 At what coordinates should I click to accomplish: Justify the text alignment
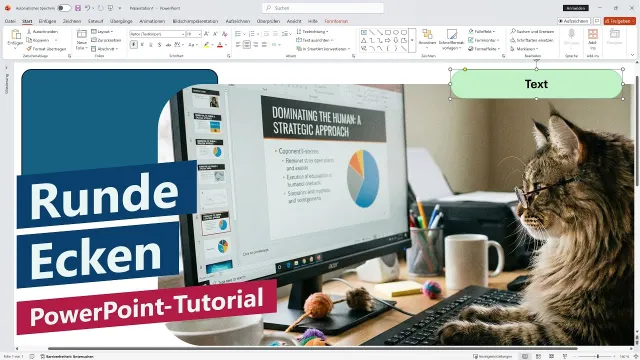(264, 44)
